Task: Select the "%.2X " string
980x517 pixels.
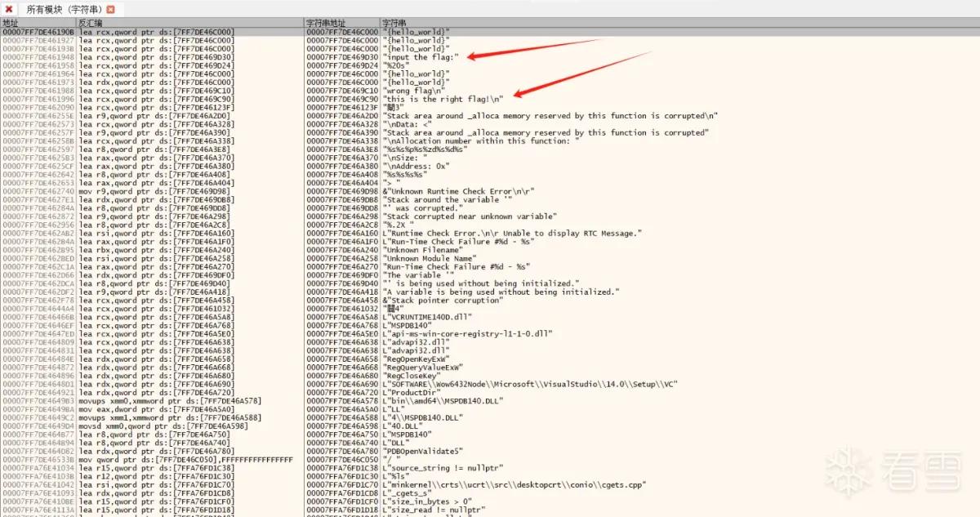Action: coord(399,225)
